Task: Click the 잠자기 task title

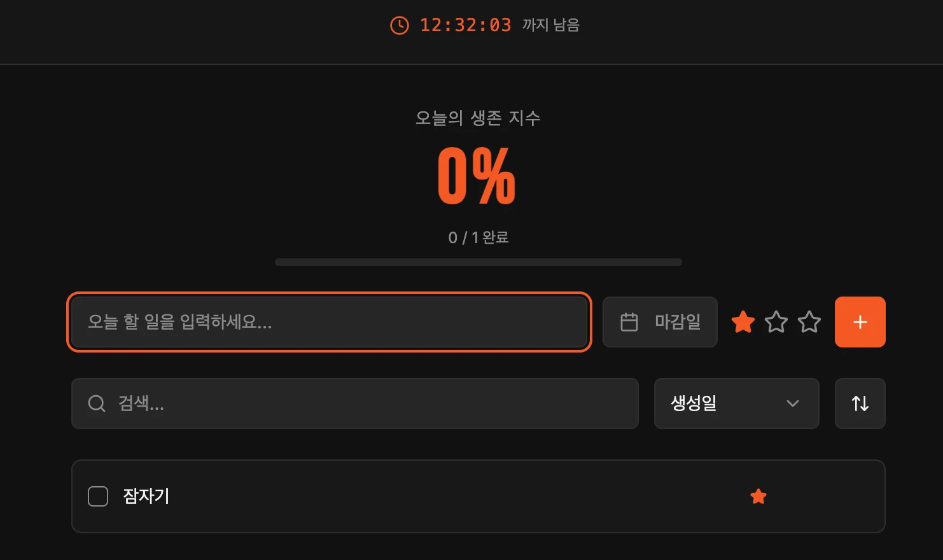Action: [146, 496]
